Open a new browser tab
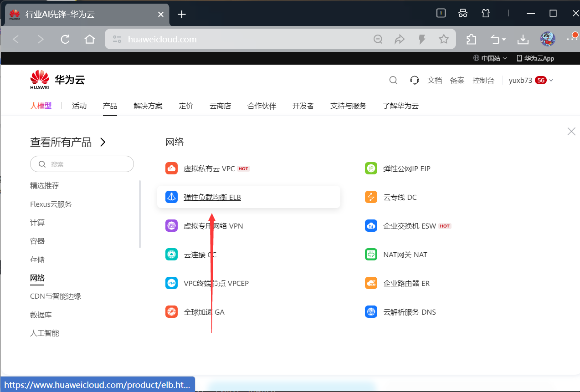 pyautogui.click(x=182, y=15)
